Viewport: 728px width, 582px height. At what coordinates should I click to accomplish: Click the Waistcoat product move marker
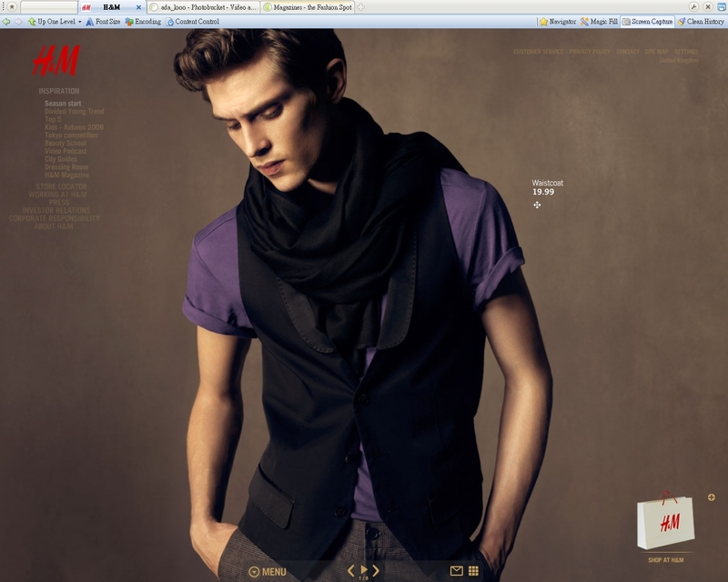537,205
